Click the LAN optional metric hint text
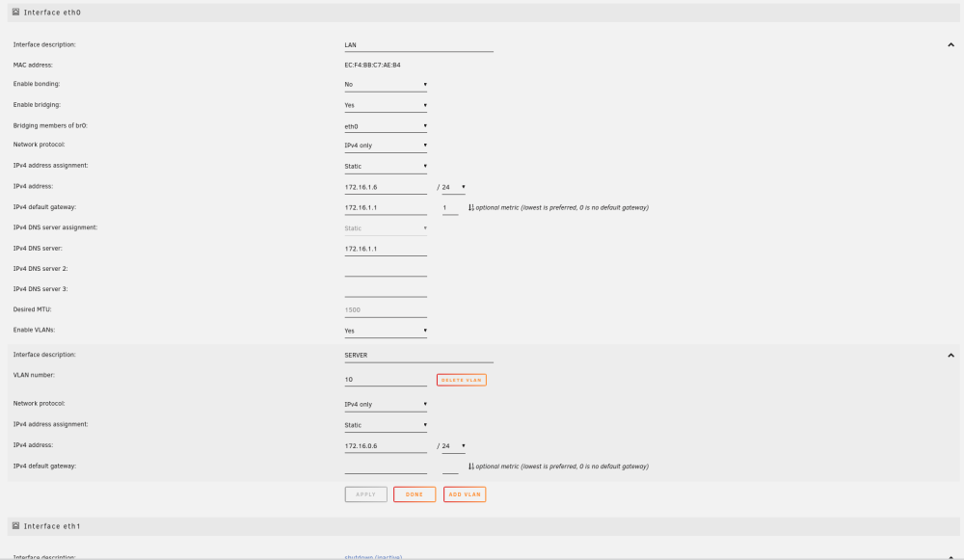The width and height of the screenshot is (964, 560). pyautogui.click(x=562, y=208)
